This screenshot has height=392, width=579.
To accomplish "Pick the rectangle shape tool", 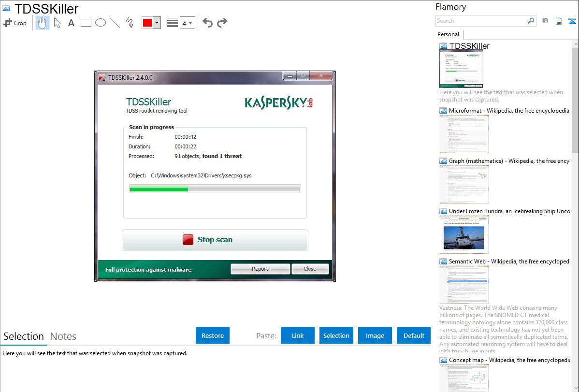I will (86, 23).
